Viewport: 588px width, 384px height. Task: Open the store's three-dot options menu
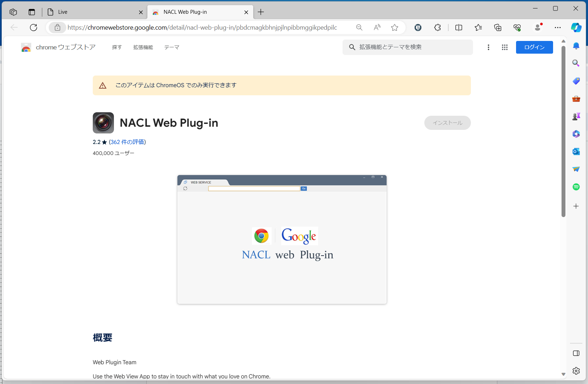(489, 47)
